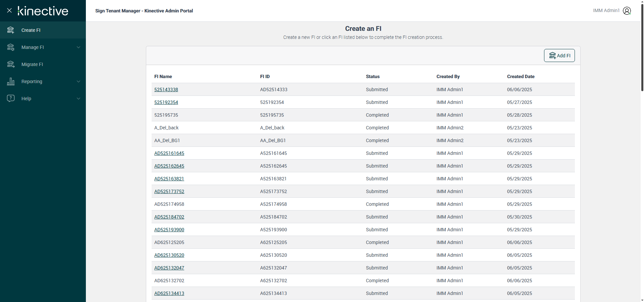The height and width of the screenshot is (302, 644).
Task: Click the Reporting bar chart icon
Action: pos(11,81)
